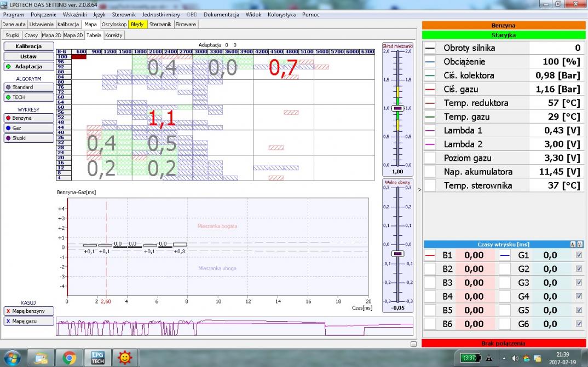
Task: Select the Standard algorithm option
Action: click(x=29, y=88)
